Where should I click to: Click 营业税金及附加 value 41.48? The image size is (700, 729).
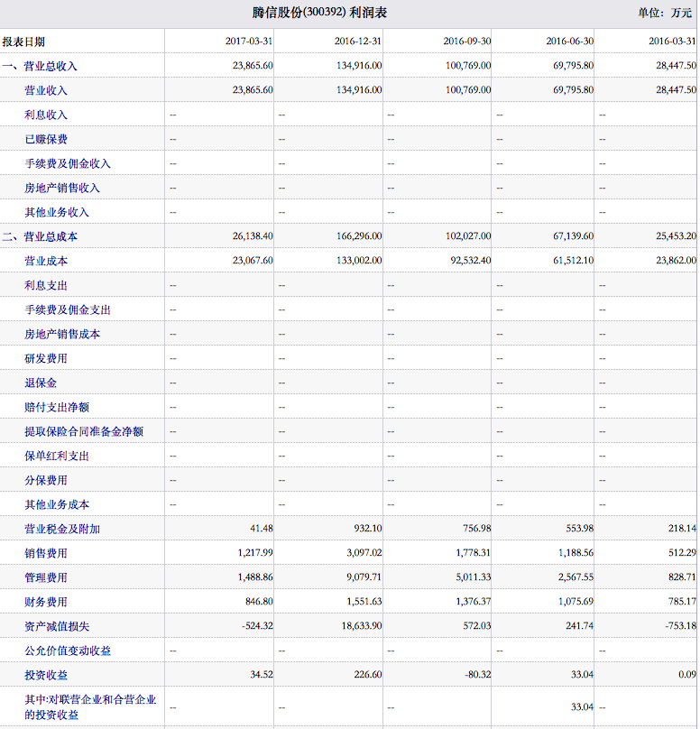coord(262,529)
